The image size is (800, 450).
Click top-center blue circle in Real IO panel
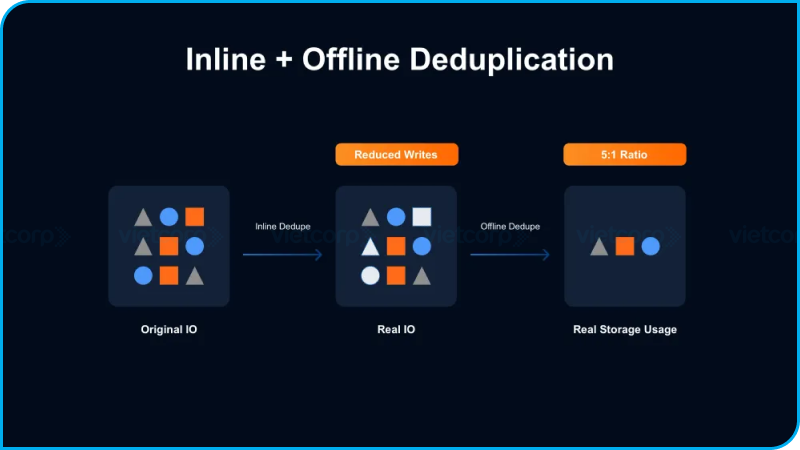(396, 216)
